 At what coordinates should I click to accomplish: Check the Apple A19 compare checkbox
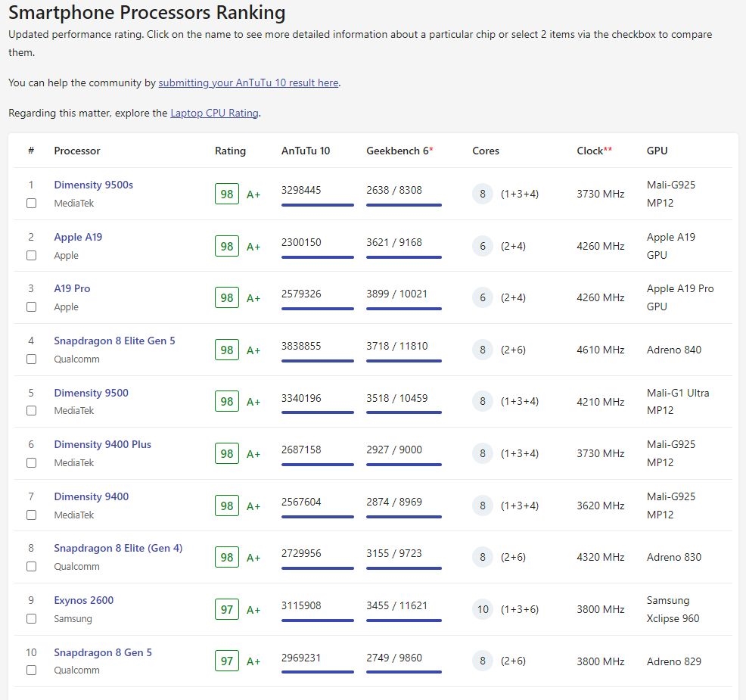(x=31, y=256)
